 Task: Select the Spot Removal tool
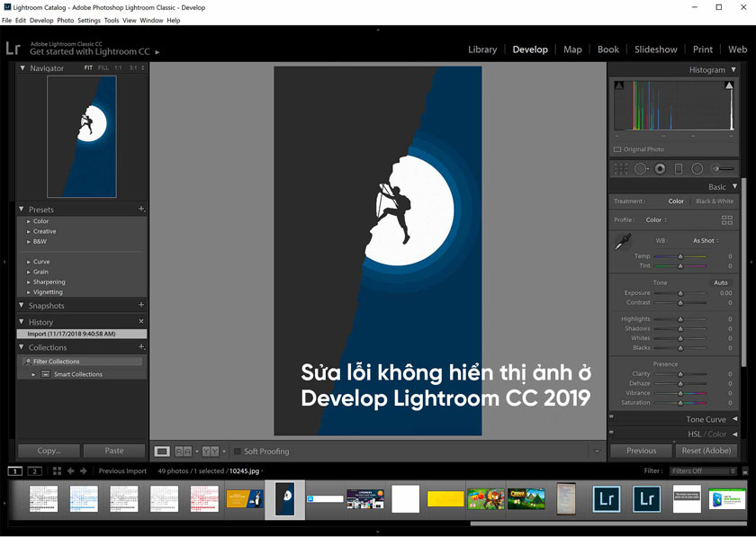click(641, 169)
